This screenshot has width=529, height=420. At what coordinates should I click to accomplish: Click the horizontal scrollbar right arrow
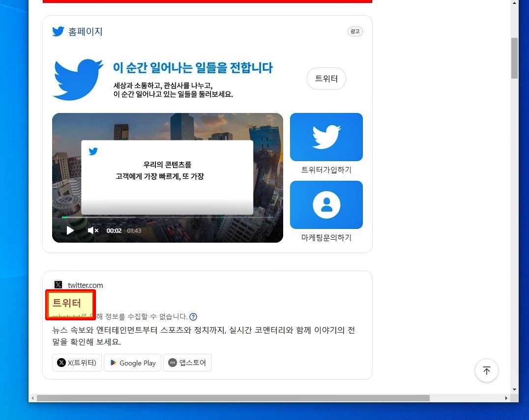pyautogui.click(x=506, y=398)
